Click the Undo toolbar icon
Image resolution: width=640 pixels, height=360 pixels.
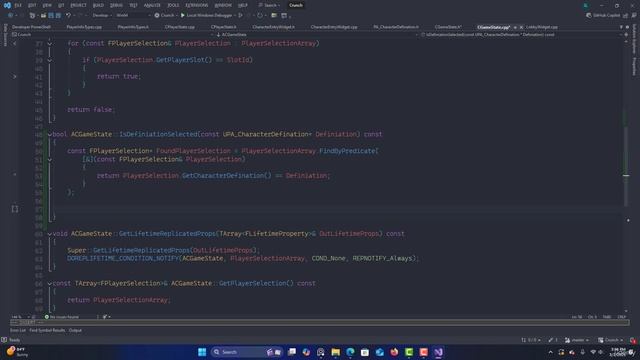[68, 16]
